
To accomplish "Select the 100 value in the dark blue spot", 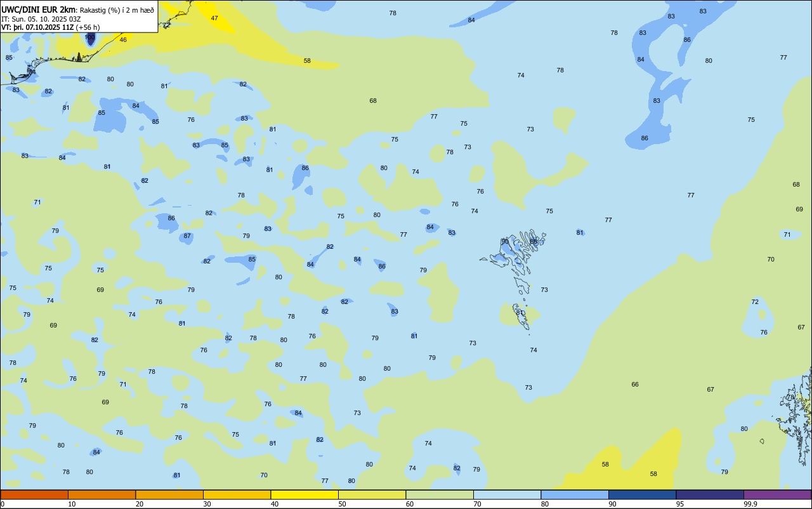I will (90, 37).
